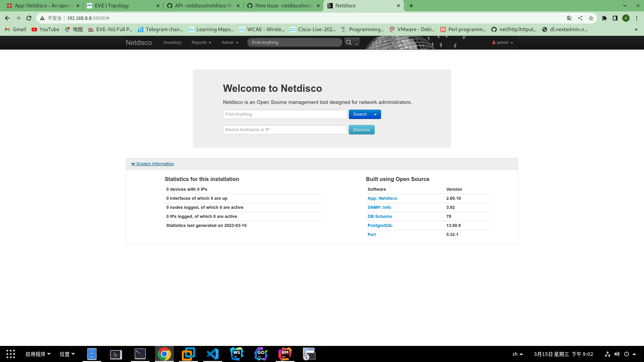Click the Discover button
The width and height of the screenshot is (644, 362).
click(361, 130)
